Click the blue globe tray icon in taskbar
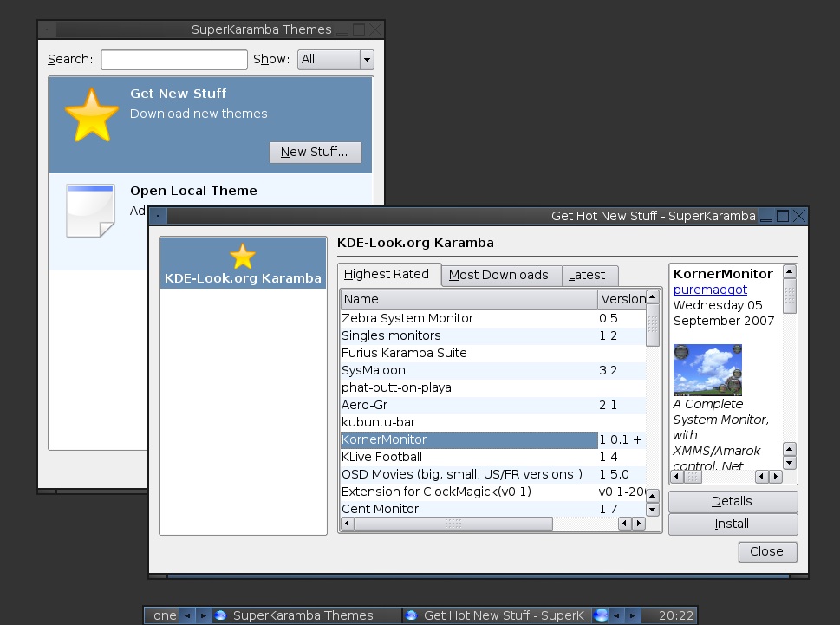 tap(601, 615)
